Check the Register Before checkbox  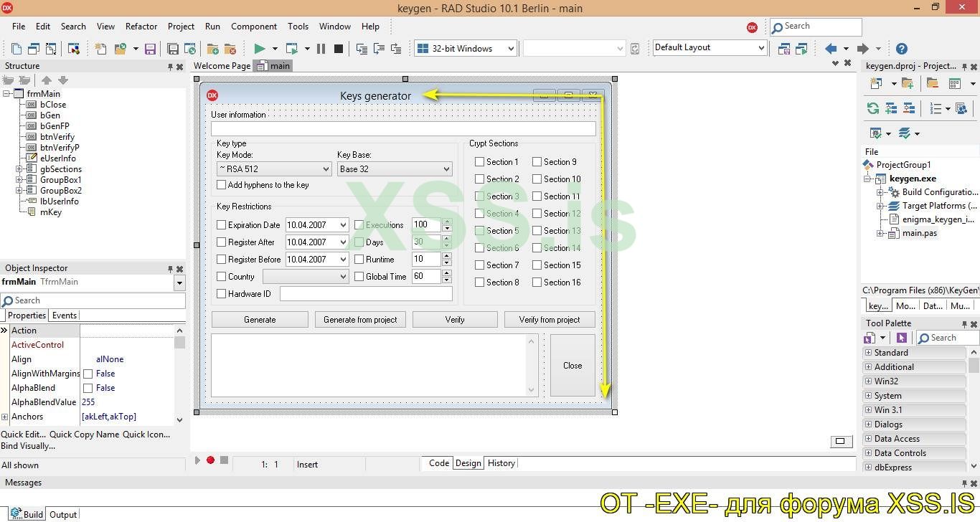pyautogui.click(x=222, y=260)
